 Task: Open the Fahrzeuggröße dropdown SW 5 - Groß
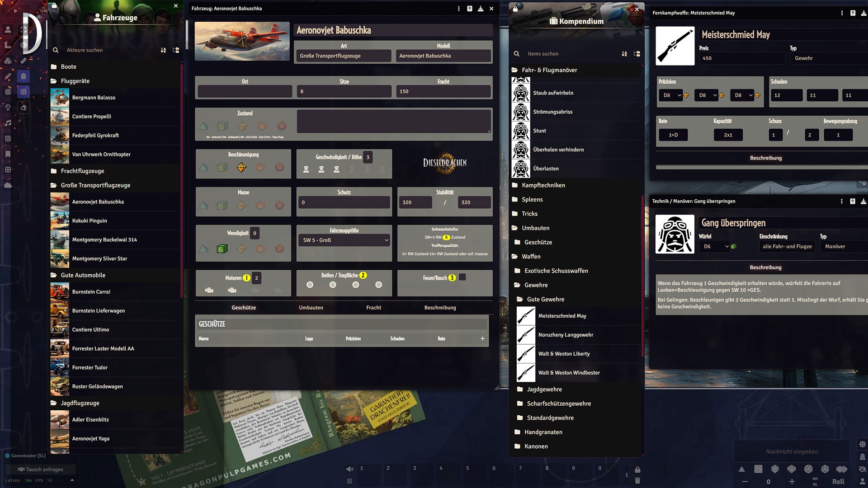pos(344,240)
